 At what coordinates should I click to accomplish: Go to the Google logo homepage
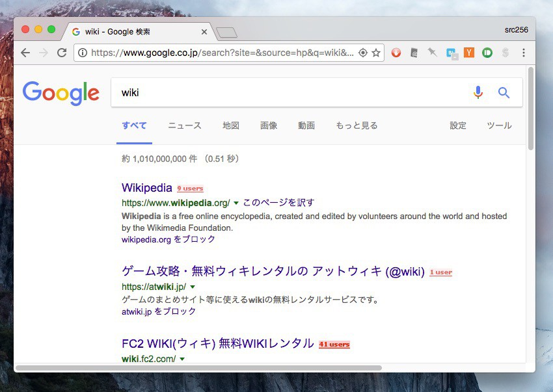click(x=61, y=93)
